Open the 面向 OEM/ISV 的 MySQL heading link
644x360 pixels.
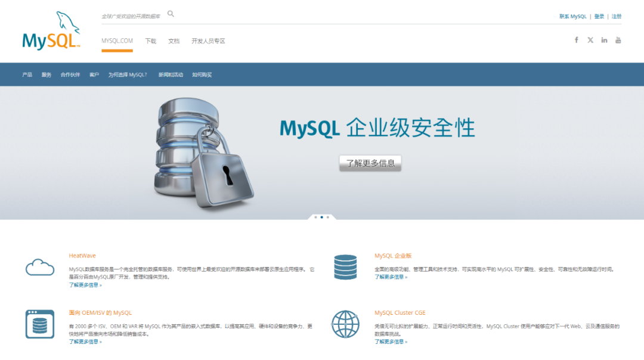click(x=100, y=313)
